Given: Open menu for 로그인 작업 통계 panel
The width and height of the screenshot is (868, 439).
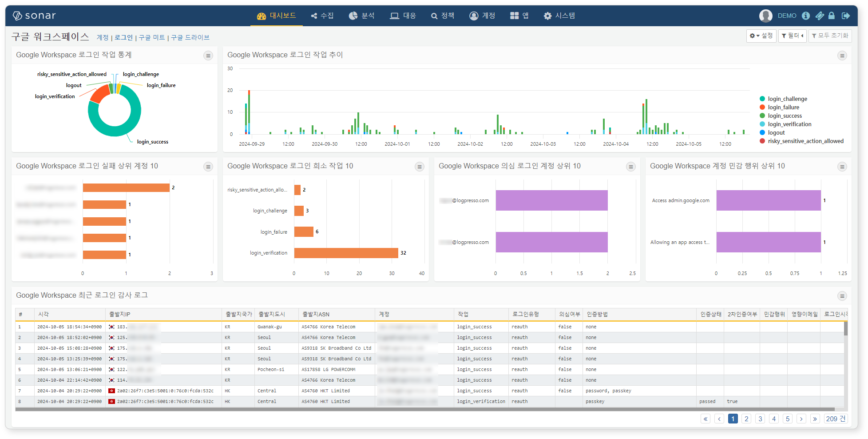Looking at the screenshot, I should [x=208, y=56].
